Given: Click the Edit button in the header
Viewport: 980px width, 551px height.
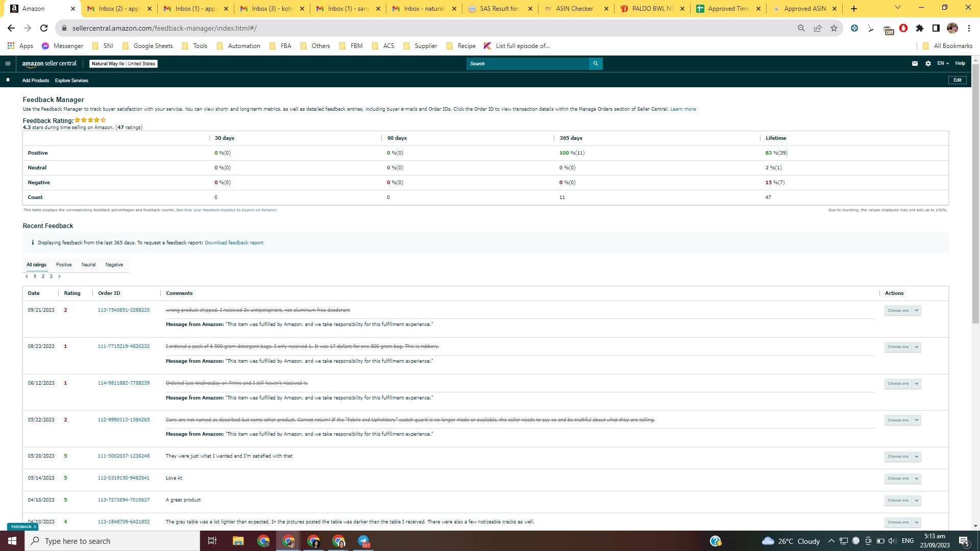Looking at the screenshot, I should (958, 80).
